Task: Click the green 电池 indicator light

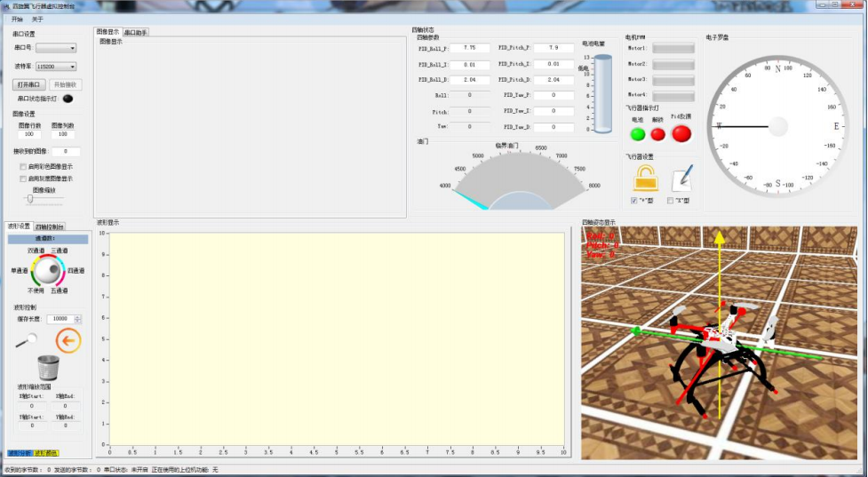Action: (638, 134)
